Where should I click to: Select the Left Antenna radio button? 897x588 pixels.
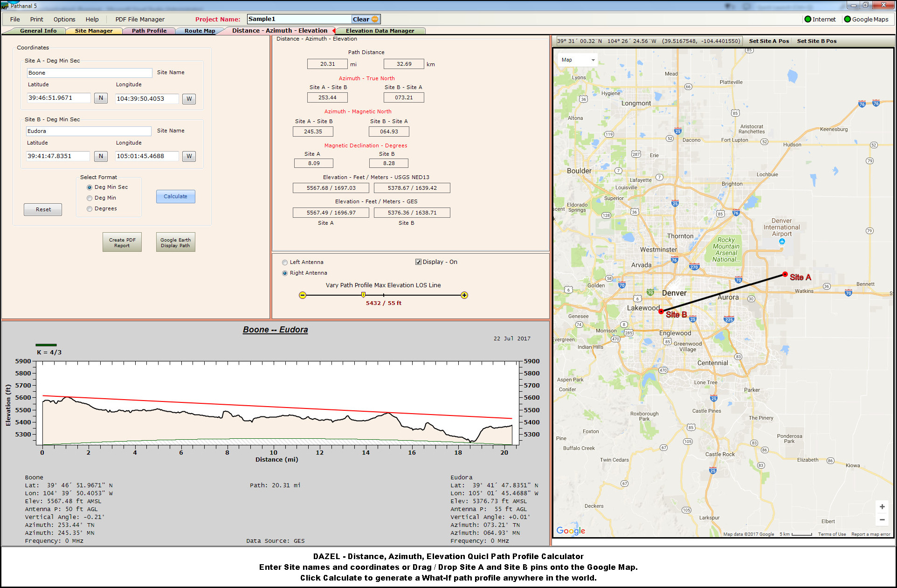(x=285, y=263)
